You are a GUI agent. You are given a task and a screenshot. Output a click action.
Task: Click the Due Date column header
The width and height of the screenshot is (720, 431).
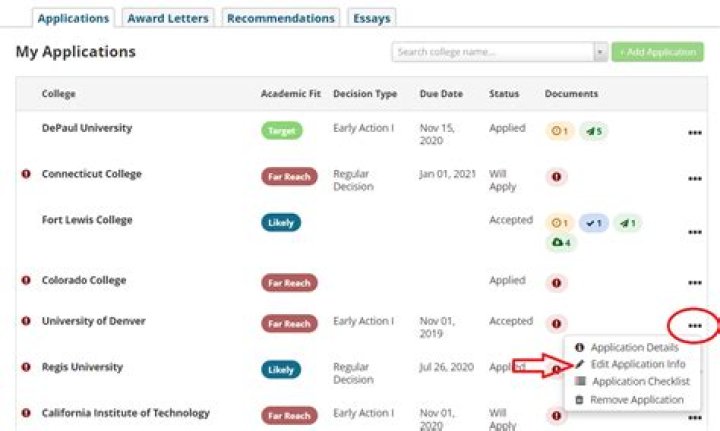click(x=441, y=94)
